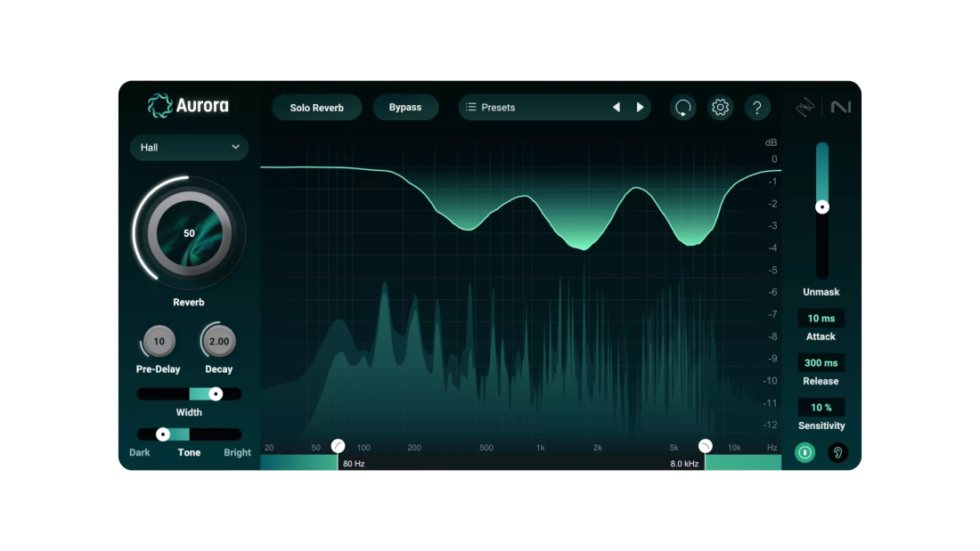Toggle the ear listen button
Viewport: 980px width, 551px height.
(x=837, y=452)
